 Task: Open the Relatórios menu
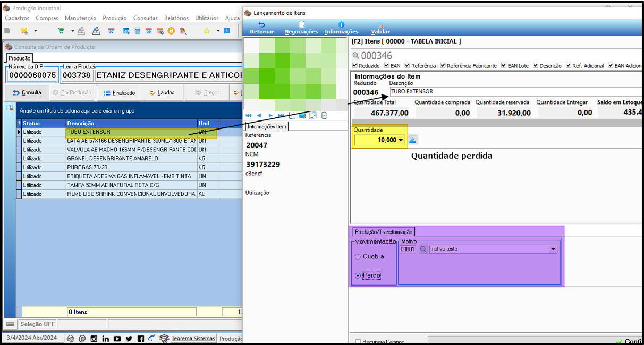pos(176,18)
